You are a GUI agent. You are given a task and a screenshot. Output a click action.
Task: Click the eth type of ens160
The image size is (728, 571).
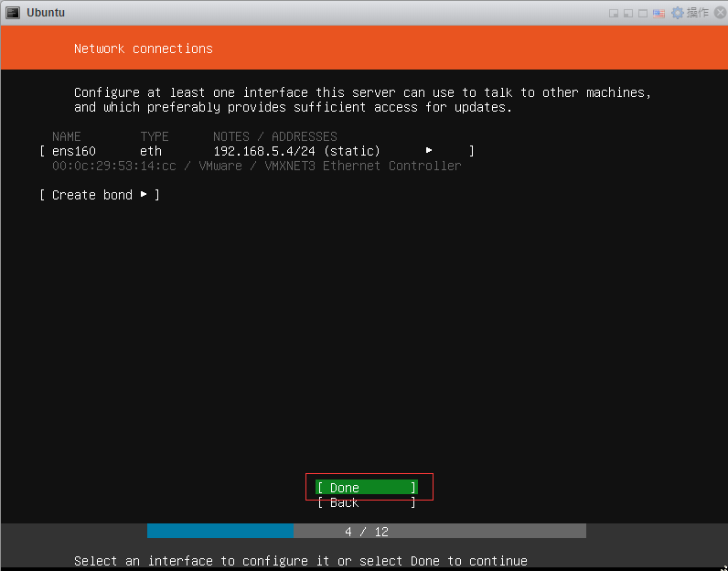pos(151,151)
